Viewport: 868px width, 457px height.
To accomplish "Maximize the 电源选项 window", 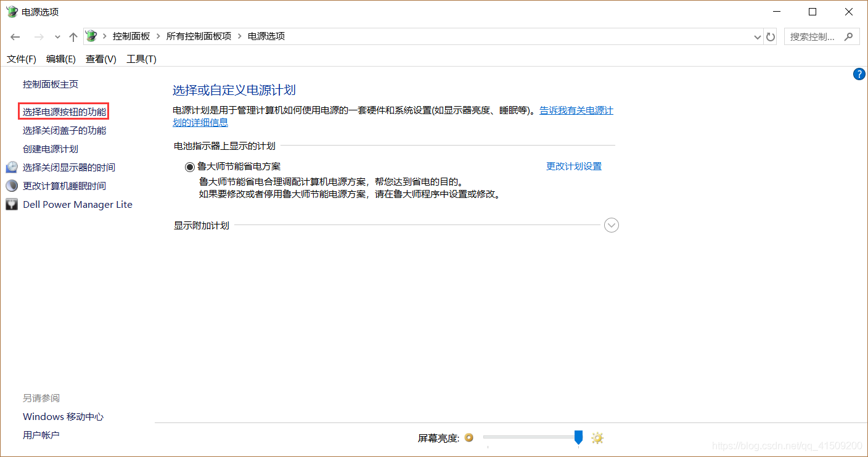I will click(x=813, y=12).
